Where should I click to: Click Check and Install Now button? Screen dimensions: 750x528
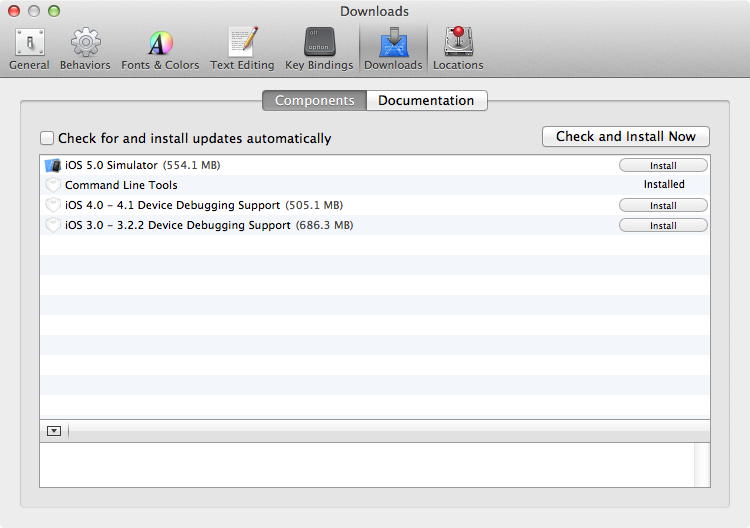[x=626, y=137]
